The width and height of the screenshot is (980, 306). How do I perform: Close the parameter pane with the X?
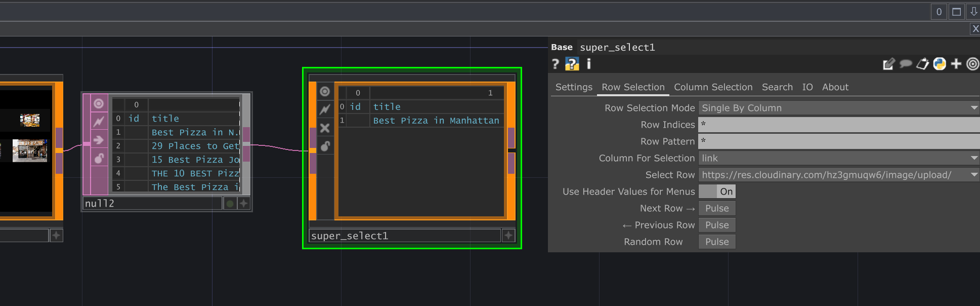(x=975, y=29)
